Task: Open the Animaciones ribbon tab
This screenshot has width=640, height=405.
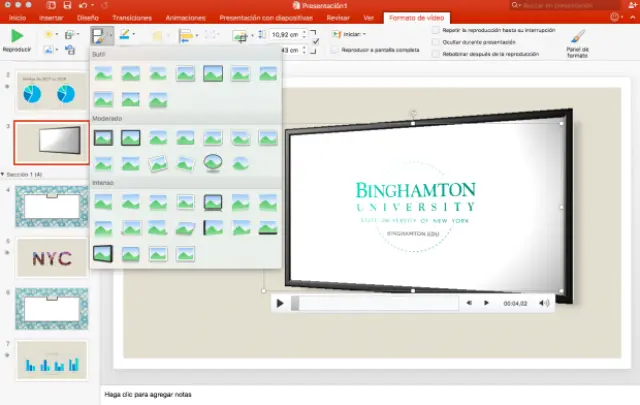Action: point(188,18)
